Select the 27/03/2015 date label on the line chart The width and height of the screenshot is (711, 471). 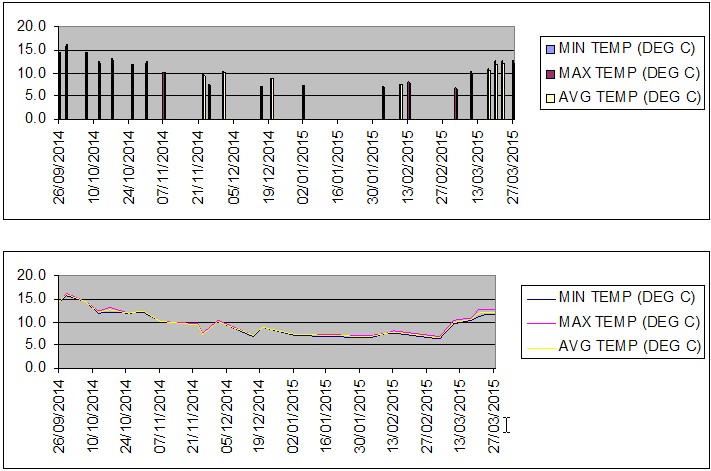494,413
